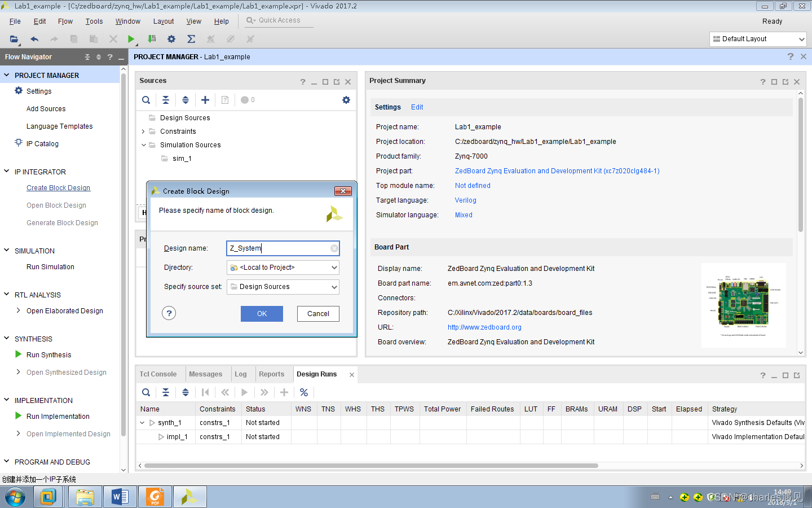
Task: Open ZedBoard project part link
Action: tap(557, 171)
